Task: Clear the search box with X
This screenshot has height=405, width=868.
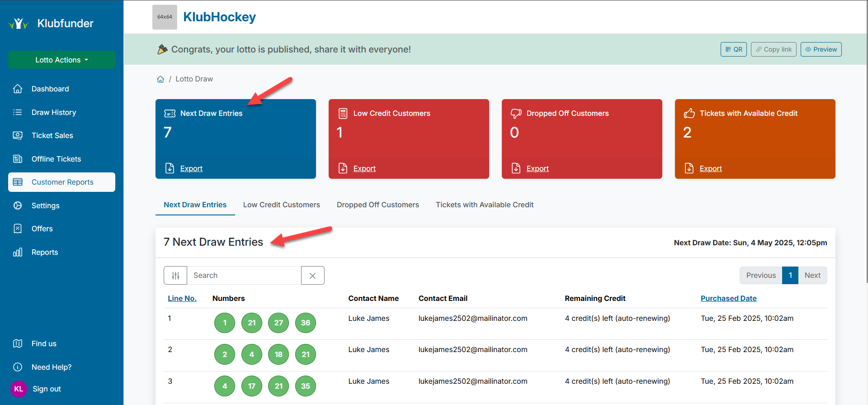Action: pos(313,275)
